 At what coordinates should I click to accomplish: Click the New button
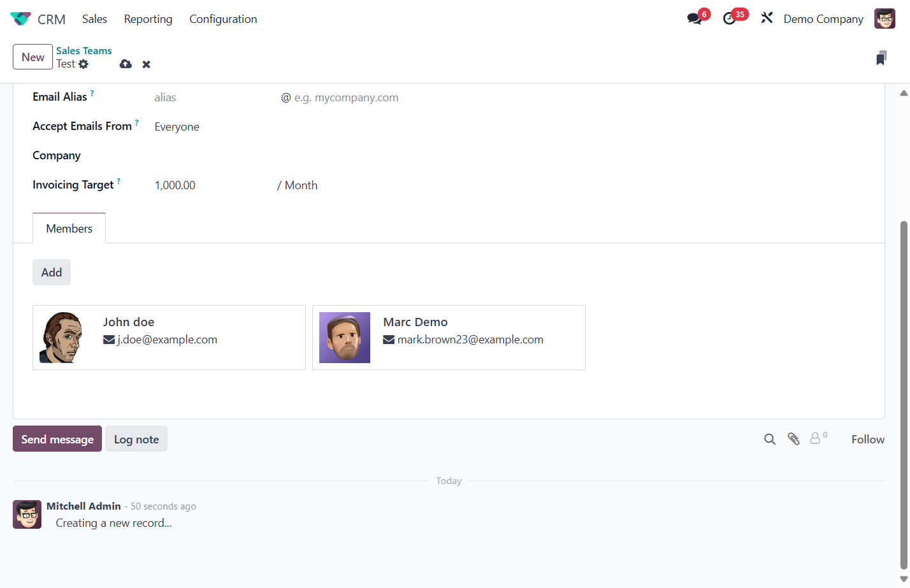(32, 57)
